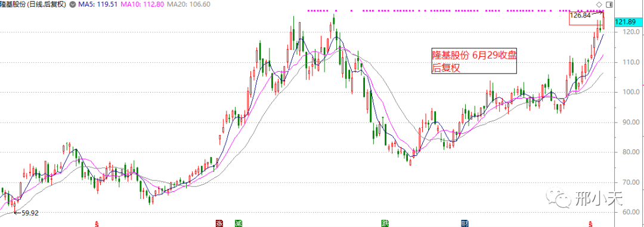Click the 90.00 price axis label
Viewport: 644px width, 227px height.
(631, 122)
